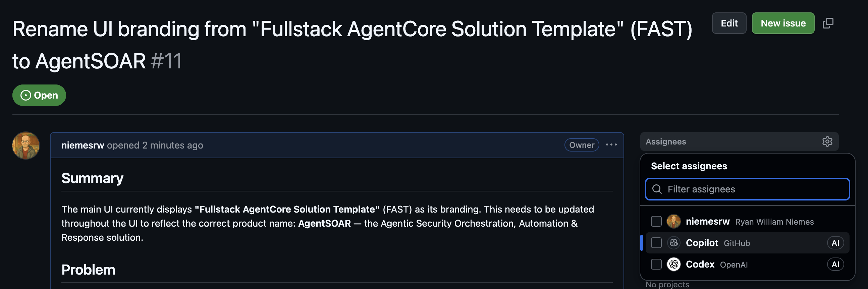Open the comment options kebab menu
The width and height of the screenshot is (868, 289).
click(x=612, y=145)
